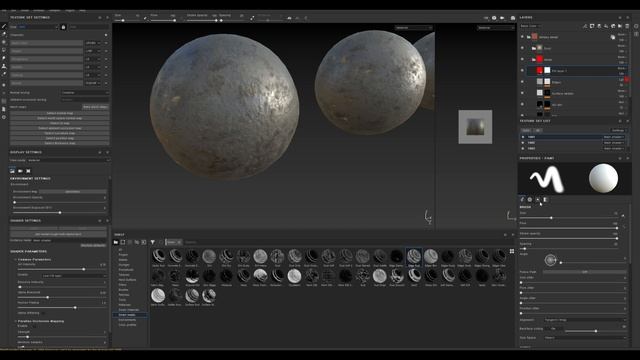Open the Alpha properties icon tab
This screenshot has height=360, width=640.
pos(530,200)
